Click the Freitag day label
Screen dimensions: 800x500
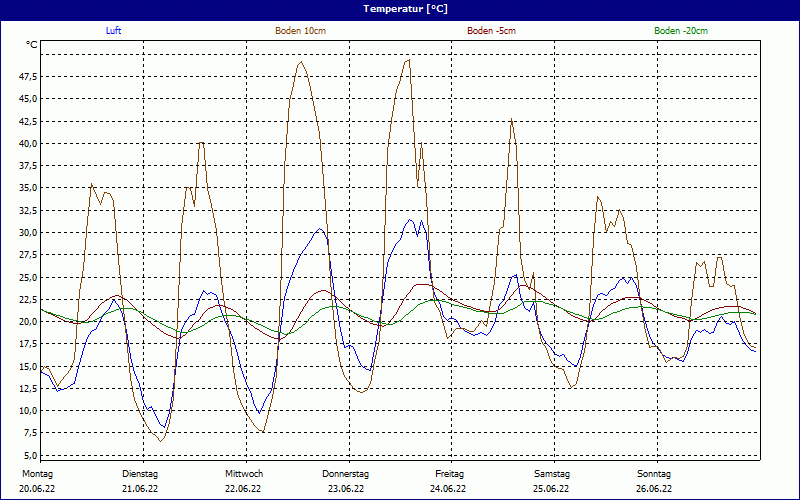click(449, 474)
